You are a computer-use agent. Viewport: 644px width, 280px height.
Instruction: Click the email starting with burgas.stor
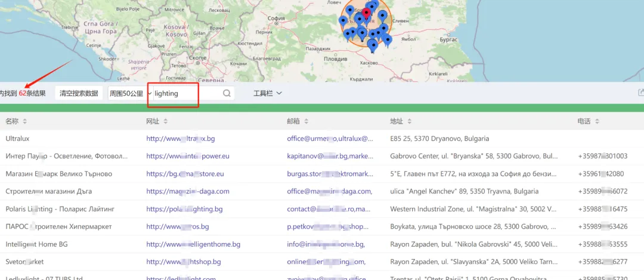point(330,174)
